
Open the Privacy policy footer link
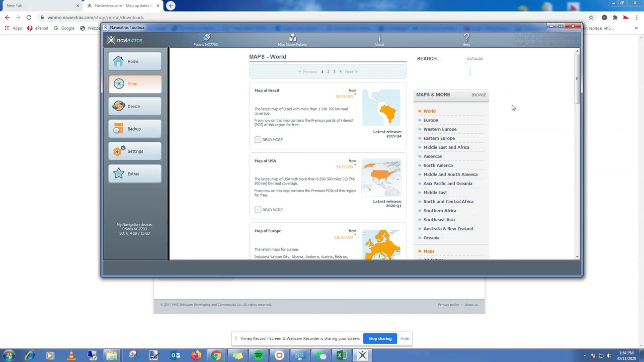pos(448,305)
